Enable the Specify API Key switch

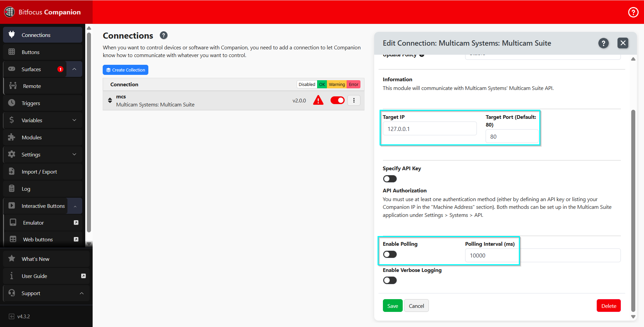click(390, 179)
